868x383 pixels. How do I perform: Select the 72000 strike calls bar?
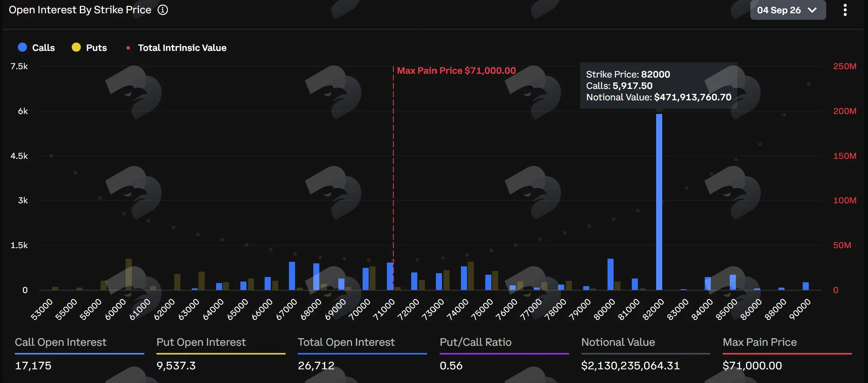414,281
